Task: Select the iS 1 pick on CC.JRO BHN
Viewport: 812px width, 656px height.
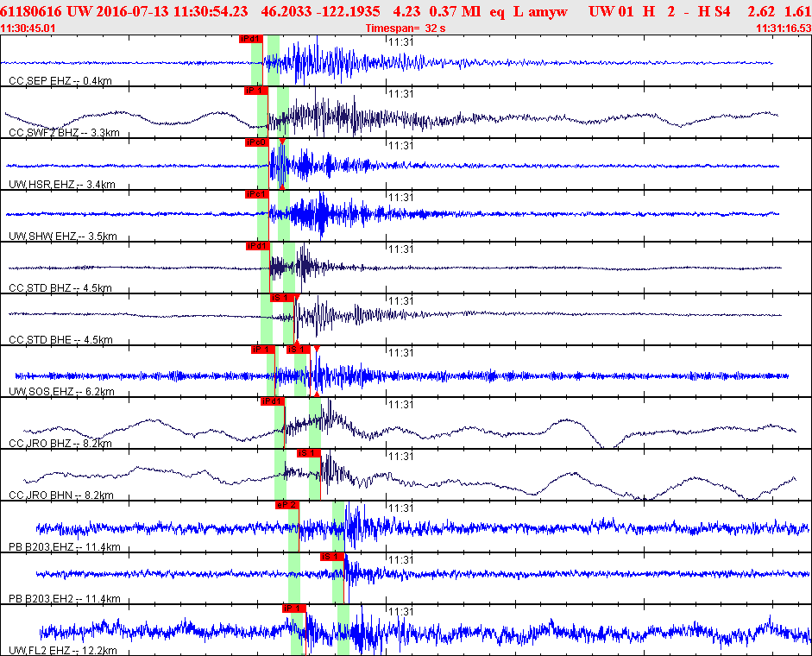Action: [x=309, y=453]
